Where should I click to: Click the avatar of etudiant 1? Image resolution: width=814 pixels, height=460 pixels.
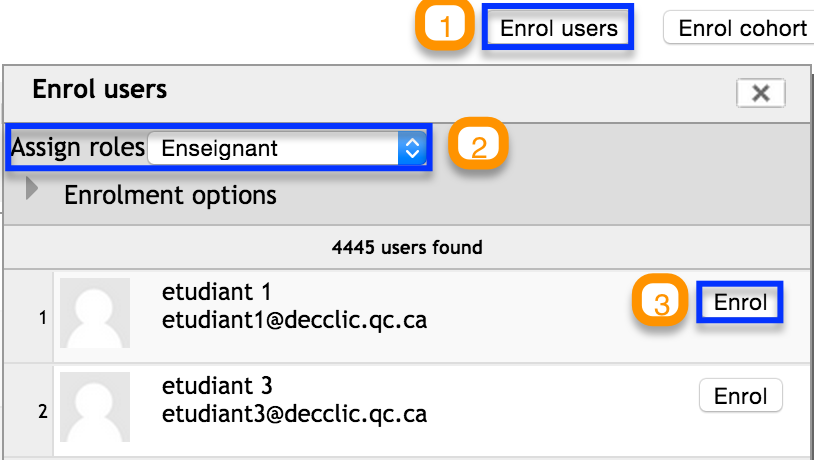click(95, 313)
